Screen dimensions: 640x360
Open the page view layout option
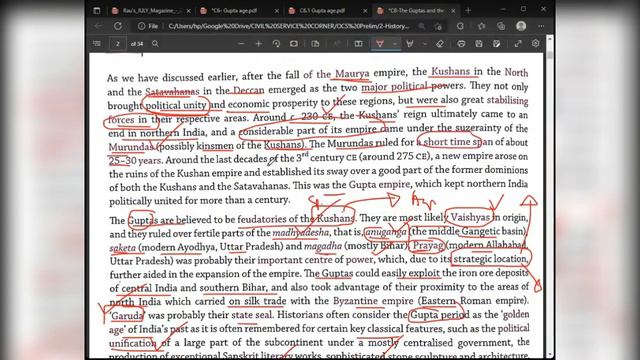tap(316, 43)
